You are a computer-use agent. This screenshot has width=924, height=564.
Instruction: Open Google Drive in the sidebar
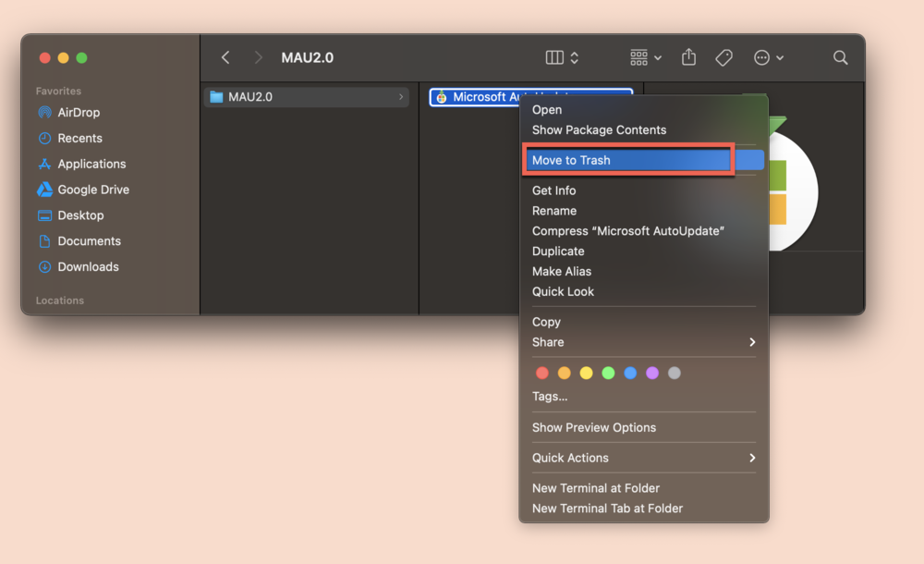[92, 190]
